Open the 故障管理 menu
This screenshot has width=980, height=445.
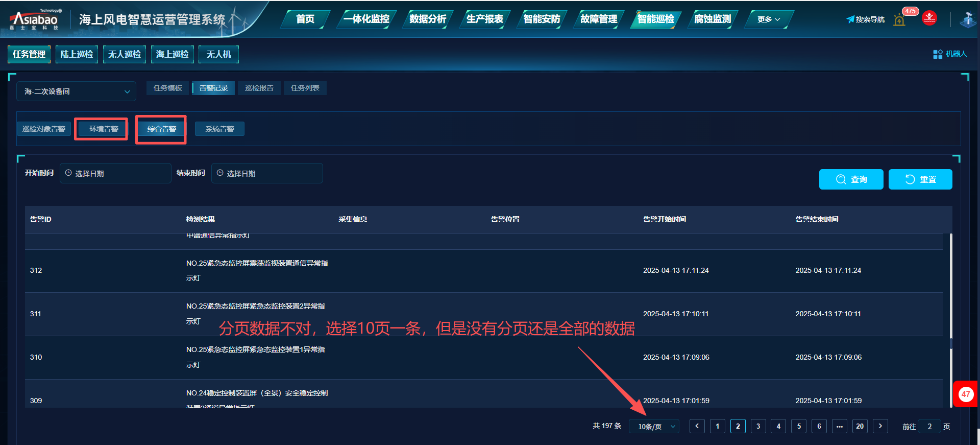[598, 19]
